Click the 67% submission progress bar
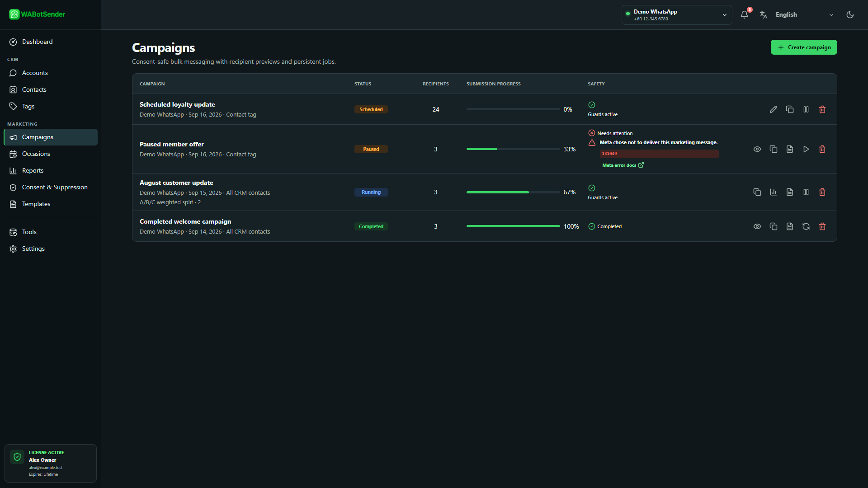 coord(513,192)
